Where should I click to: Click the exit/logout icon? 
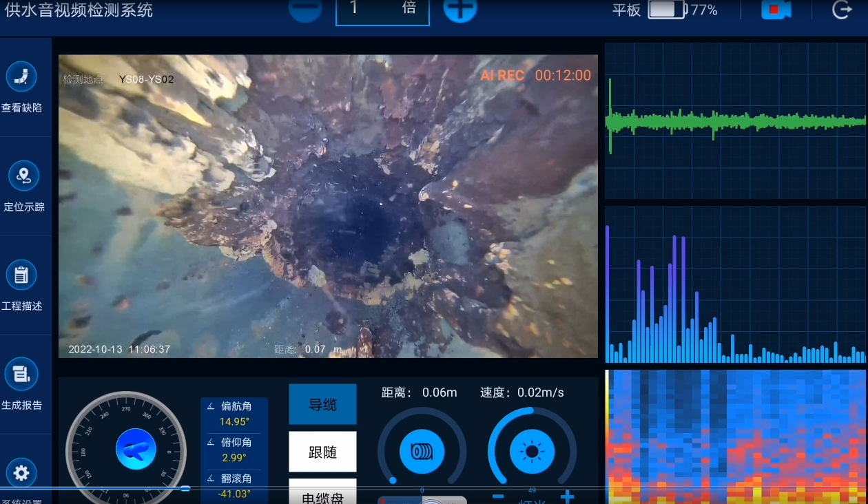pyautogui.click(x=842, y=10)
